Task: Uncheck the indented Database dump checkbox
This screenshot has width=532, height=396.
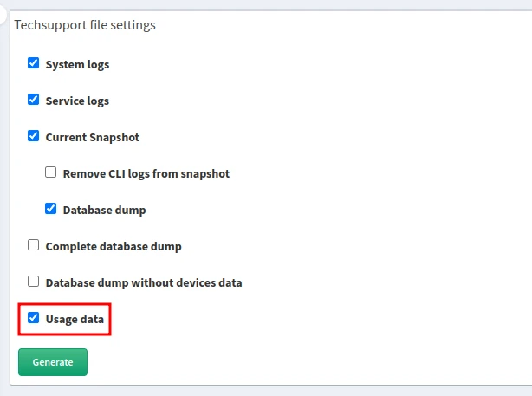Action: coord(51,209)
